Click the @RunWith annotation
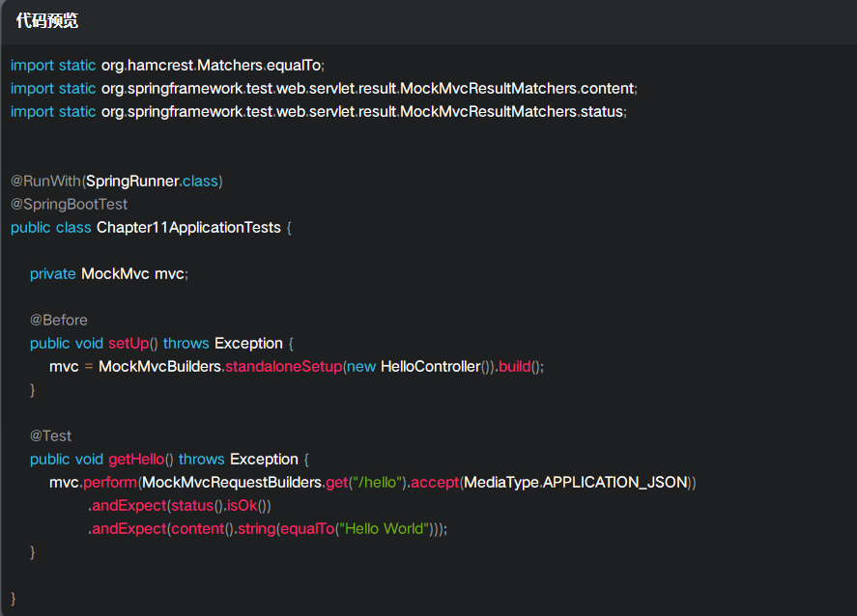 [x=45, y=181]
